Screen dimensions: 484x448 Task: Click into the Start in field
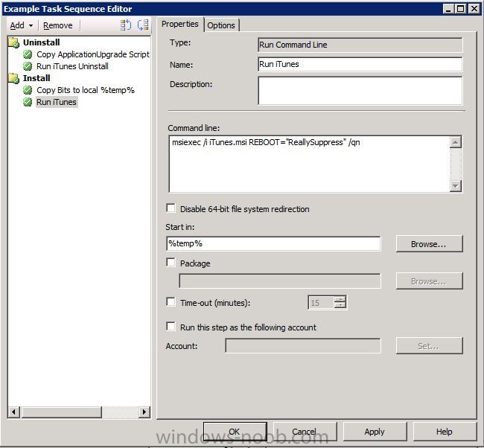click(273, 244)
